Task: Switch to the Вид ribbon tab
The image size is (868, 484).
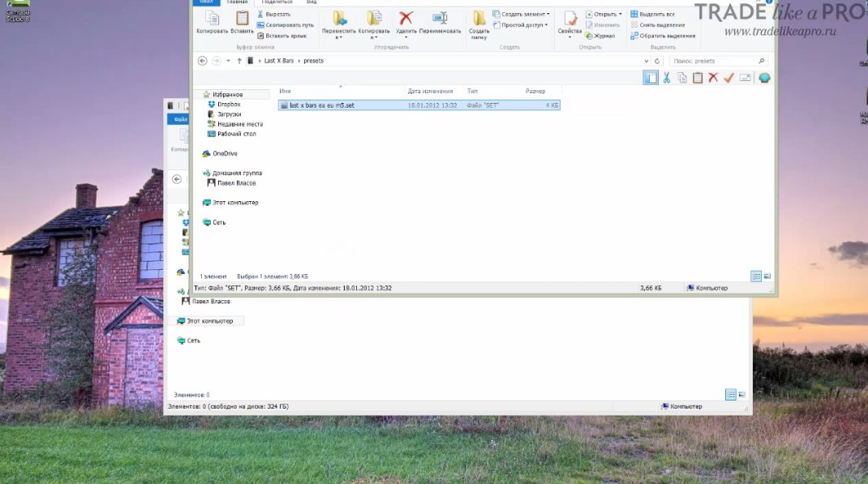Action: coord(312,2)
